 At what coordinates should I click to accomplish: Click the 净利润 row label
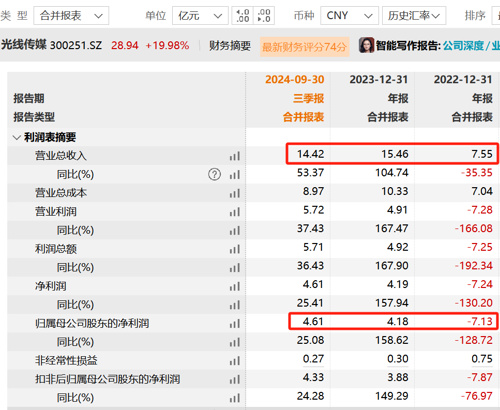click(51, 286)
